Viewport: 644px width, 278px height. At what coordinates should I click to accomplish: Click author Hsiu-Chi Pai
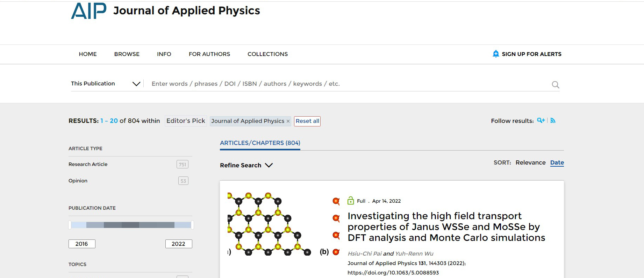click(365, 253)
